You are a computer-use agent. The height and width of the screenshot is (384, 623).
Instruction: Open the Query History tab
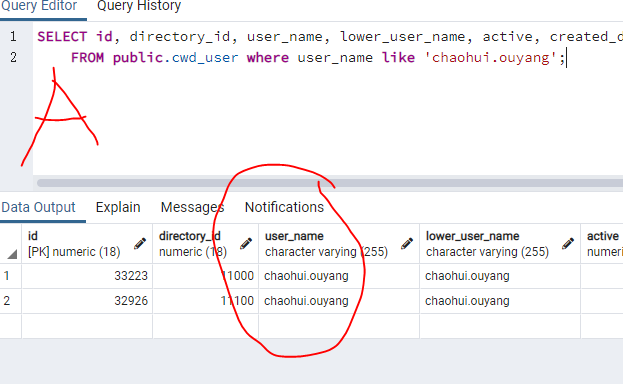[139, 6]
